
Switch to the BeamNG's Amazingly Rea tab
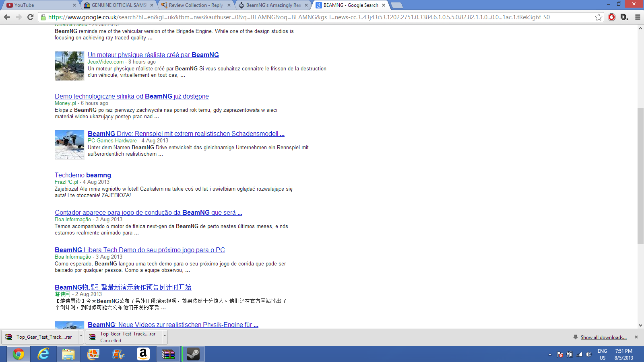273,5
